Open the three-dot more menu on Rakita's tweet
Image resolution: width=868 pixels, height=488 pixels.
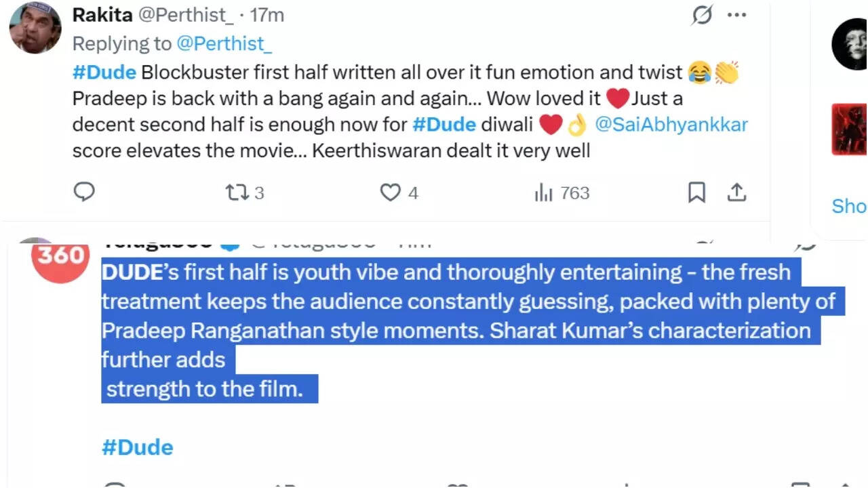[736, 15]
